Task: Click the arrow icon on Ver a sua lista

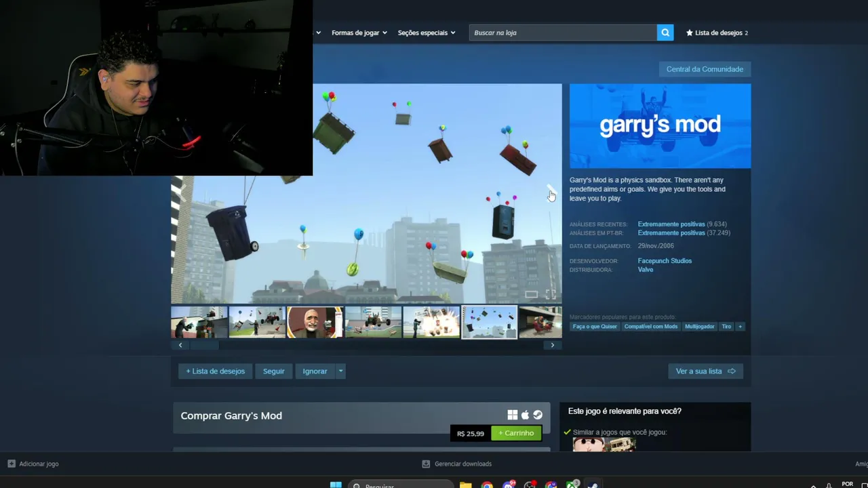Action: 731,371
